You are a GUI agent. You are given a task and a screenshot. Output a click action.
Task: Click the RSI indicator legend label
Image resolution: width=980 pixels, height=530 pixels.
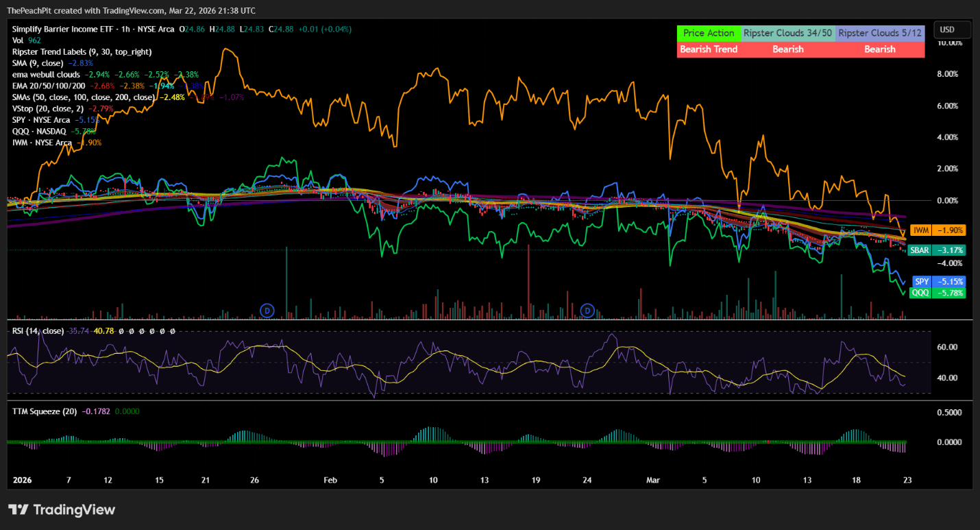38,331
